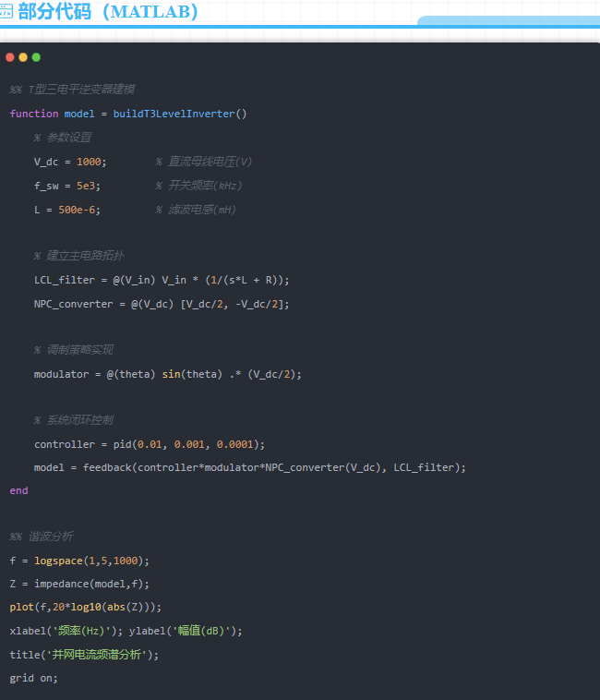The image size is (600, 700).
Task: Click the impedance(model,f) line
Action: pos(79,584)
